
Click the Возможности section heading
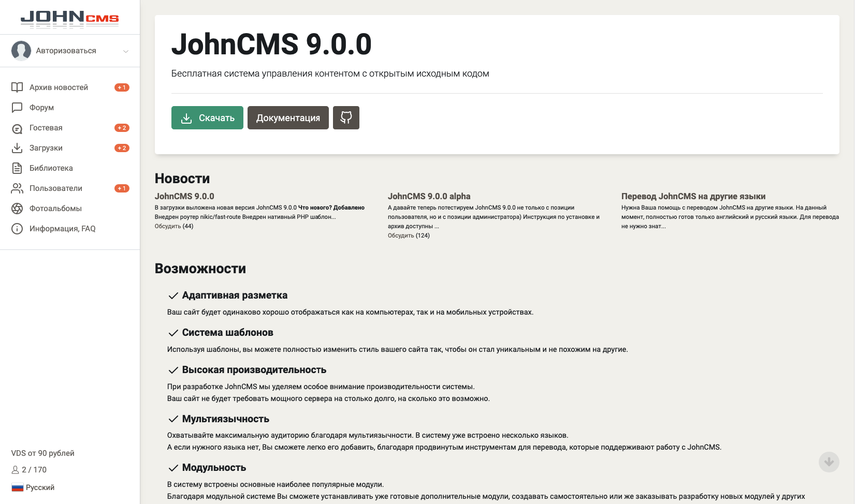tap(200, 269)
